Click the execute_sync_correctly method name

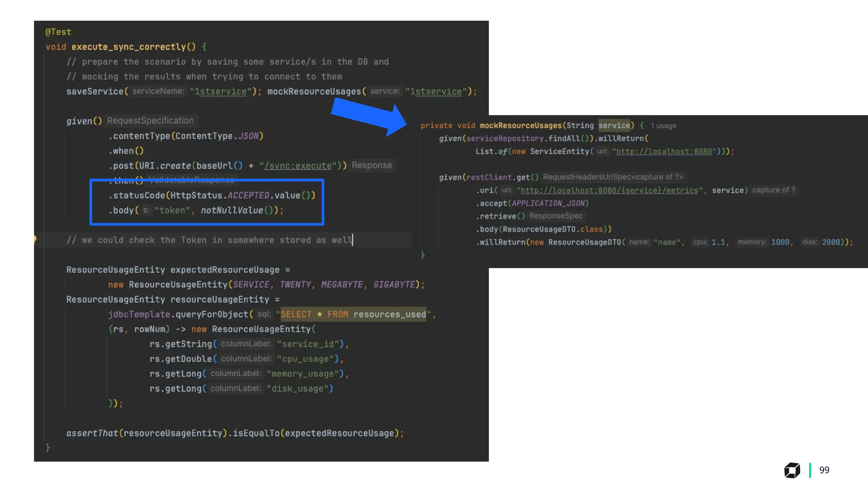(x=129, y=47)
